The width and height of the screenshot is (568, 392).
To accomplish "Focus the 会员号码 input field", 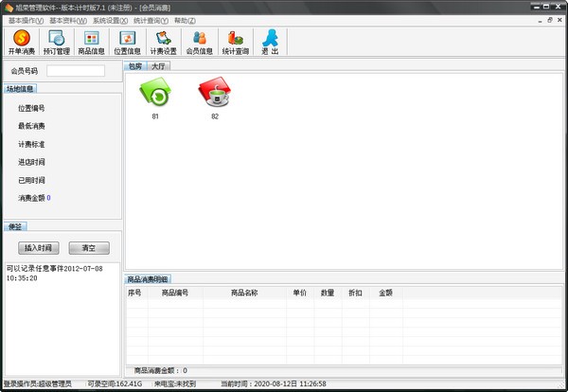I will (x=76, y=71).
